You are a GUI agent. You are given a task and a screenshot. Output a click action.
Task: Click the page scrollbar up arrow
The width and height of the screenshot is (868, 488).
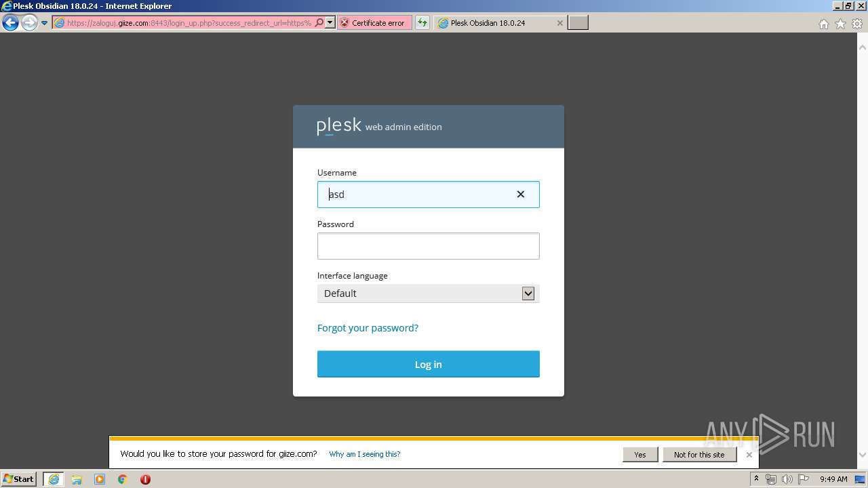click(863, 47)
